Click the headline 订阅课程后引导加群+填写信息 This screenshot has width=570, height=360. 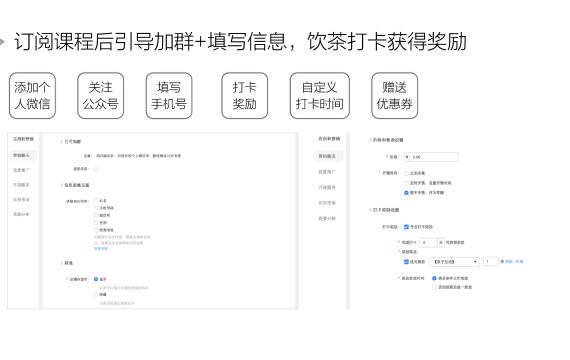pyautogui.click(x=150, y=41)
